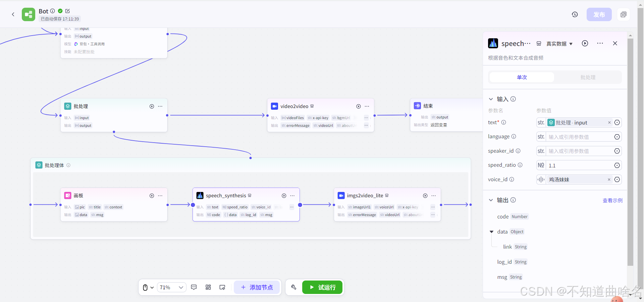
Task: Toggle the comment icon in bottom toolbar
Action: 194,287
